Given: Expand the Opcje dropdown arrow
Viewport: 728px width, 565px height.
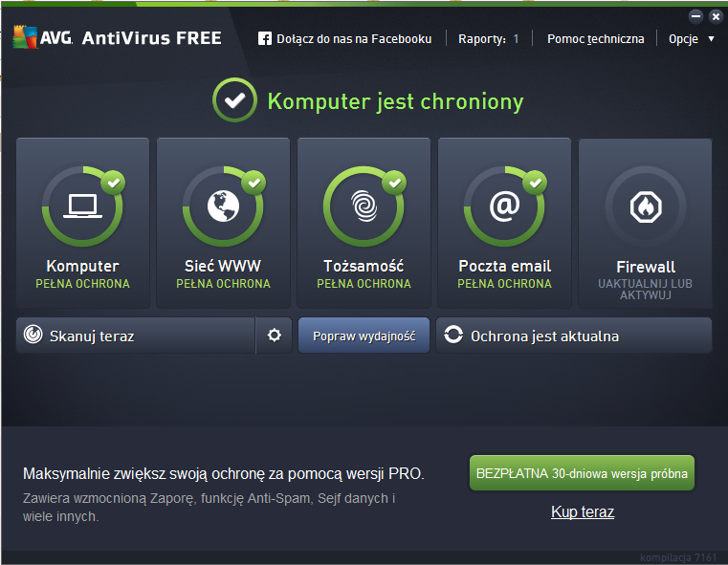Looking at the screenshot, I should tap(711, 39).
